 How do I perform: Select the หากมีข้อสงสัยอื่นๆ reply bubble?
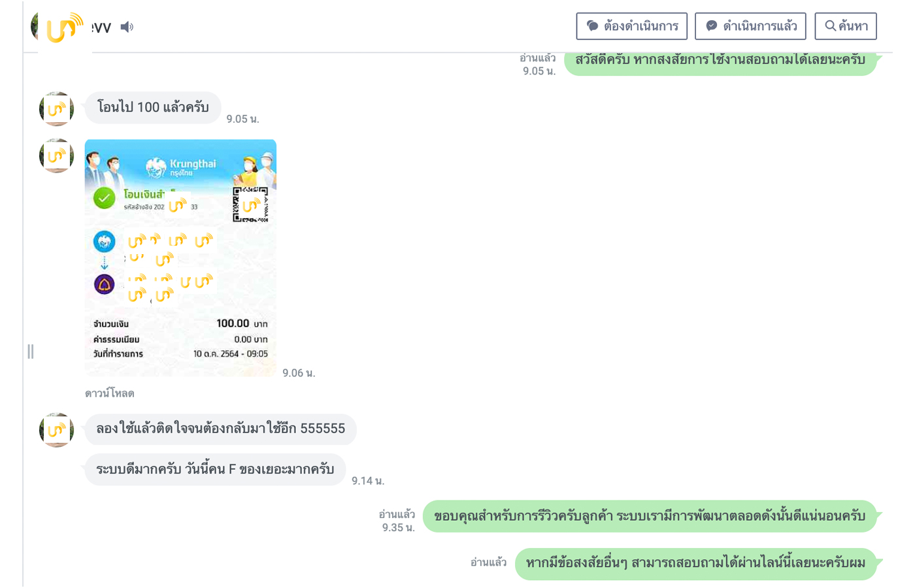tap(696, 563)
